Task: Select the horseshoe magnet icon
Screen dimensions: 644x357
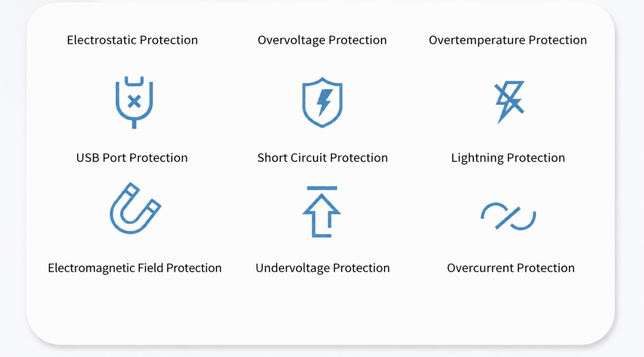Action: click(x=135, y=209)
